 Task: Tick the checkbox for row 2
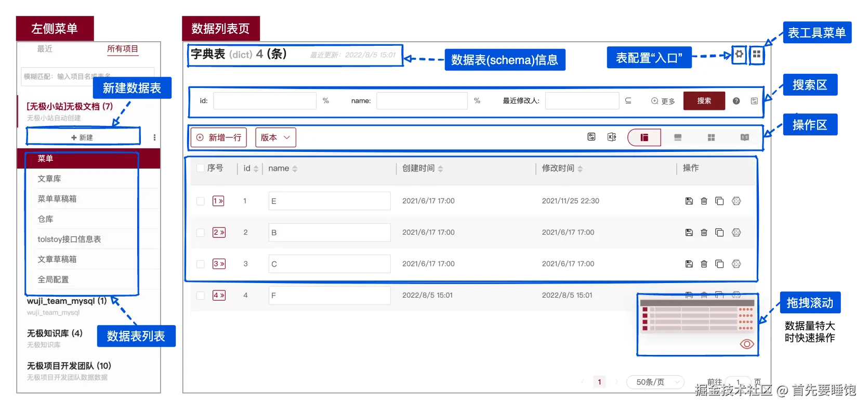coord(200,233)
